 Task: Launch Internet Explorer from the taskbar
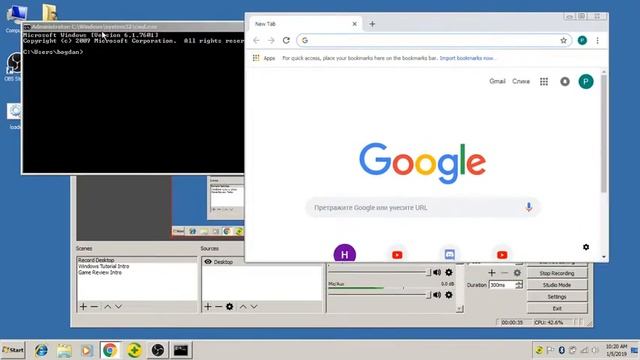[x=41, y=350]
